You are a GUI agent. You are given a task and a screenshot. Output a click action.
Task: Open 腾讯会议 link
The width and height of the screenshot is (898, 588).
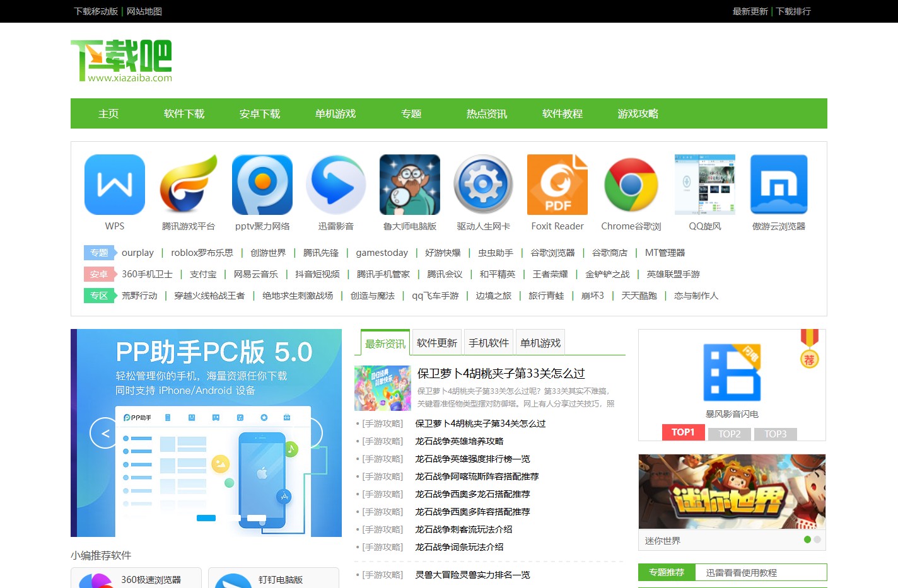pyautogui.click(x=445, y=274)
